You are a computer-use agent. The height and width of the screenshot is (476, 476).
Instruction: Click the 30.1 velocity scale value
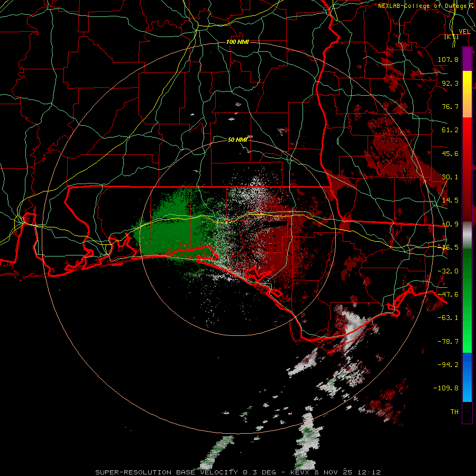[450, 177]
